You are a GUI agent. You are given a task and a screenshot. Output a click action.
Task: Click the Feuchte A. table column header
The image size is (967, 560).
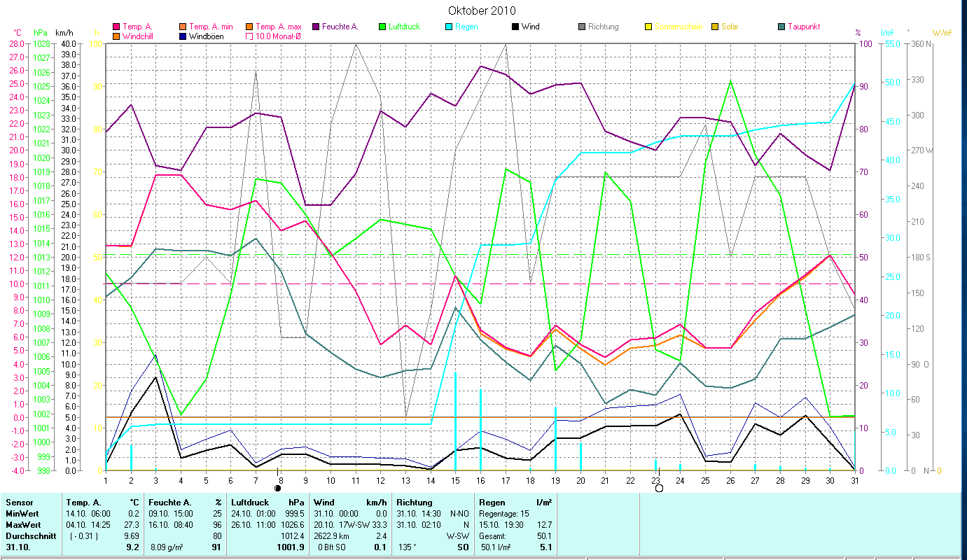coord(172,503)
